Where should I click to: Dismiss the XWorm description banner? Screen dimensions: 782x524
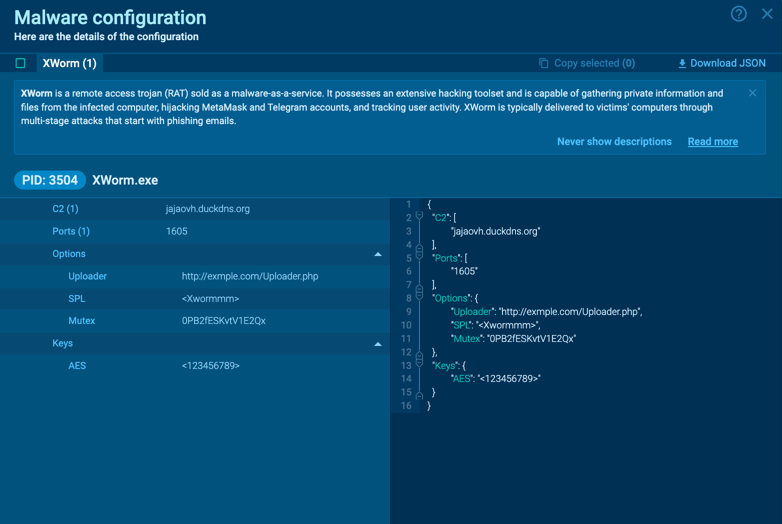click(752, 93)
